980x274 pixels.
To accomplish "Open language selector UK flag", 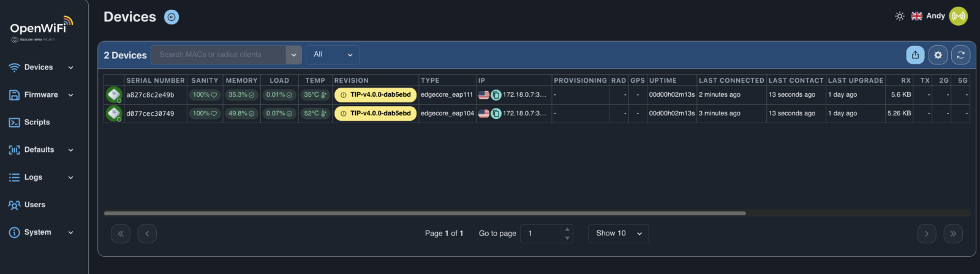I will pyautogui.click(x=916, y=16).
